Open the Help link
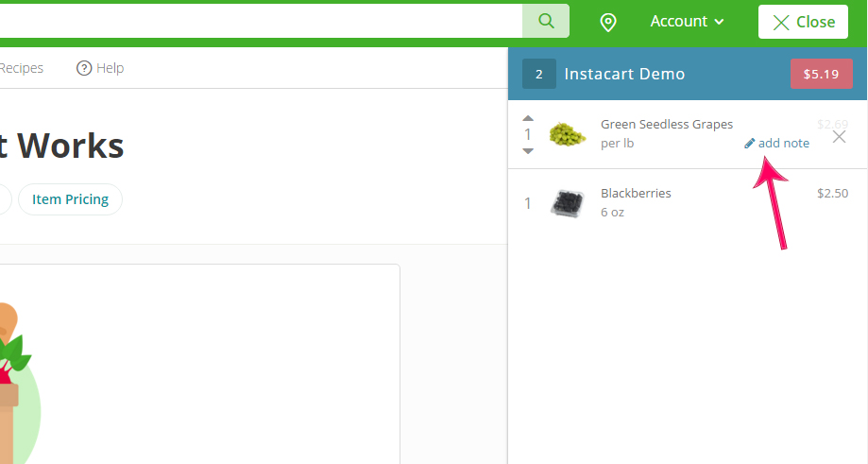Image resolution: width=868 pixels, height=464 pixels. (100, 68)
